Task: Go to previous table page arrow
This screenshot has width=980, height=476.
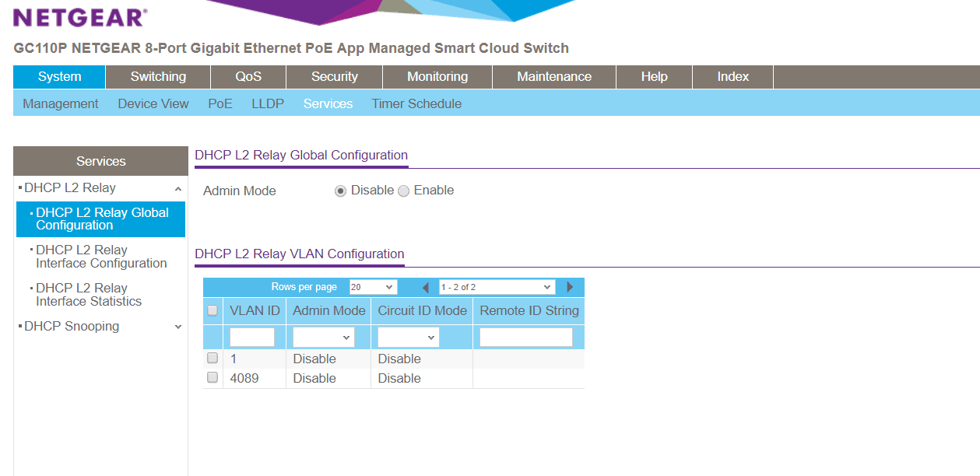Action: 426,288
